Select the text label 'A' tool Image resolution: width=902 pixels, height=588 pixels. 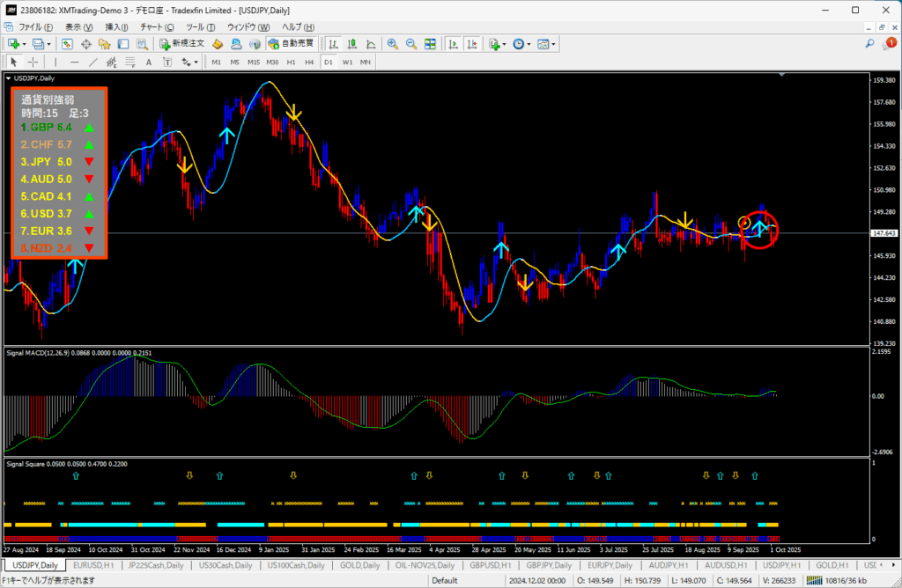click(149, 62)
